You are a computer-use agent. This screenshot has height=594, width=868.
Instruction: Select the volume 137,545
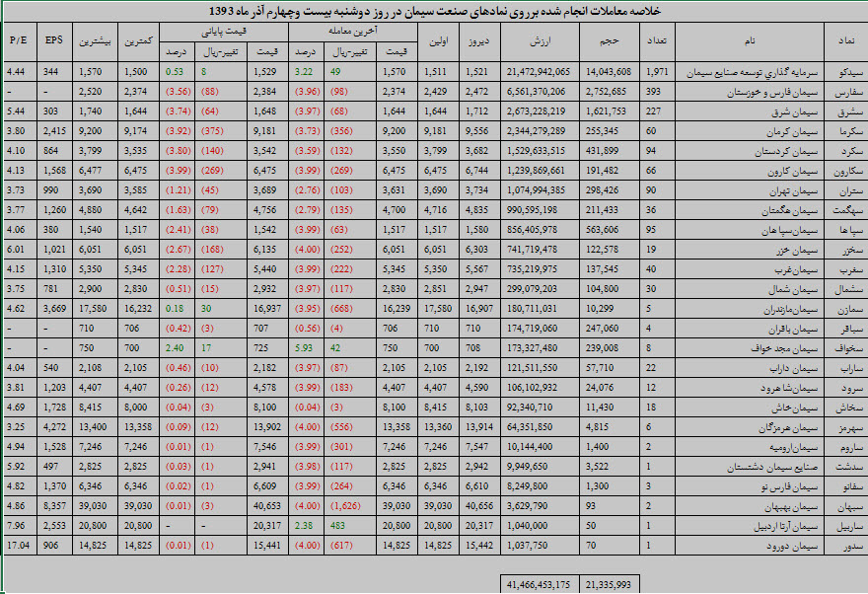coord(603,269)
